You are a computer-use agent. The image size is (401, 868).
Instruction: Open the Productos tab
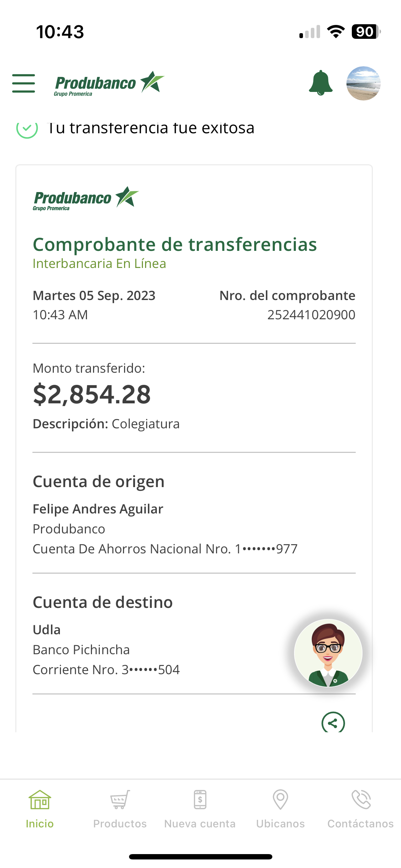point(120,809)
